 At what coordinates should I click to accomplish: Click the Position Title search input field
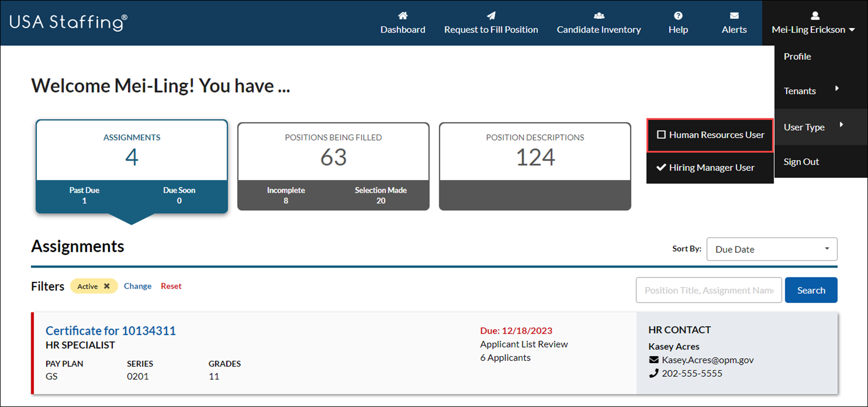click(709, 290)
